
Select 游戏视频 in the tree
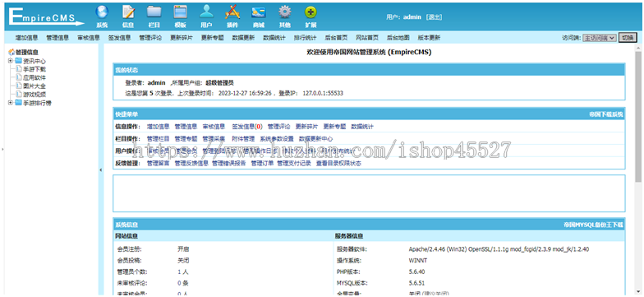point(34,94)
